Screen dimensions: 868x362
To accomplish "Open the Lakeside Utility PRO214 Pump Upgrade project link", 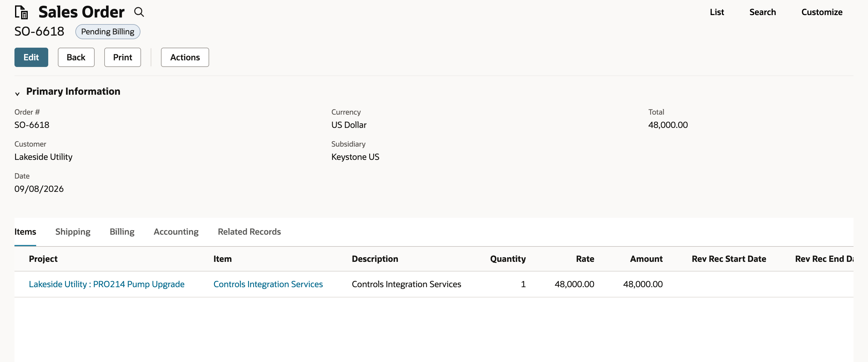I will 106,284.
